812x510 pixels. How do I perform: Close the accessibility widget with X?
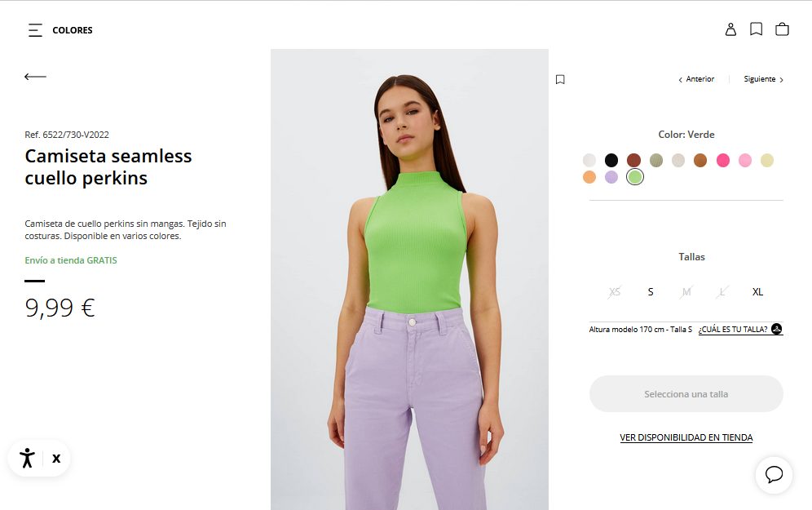(56, 458)
